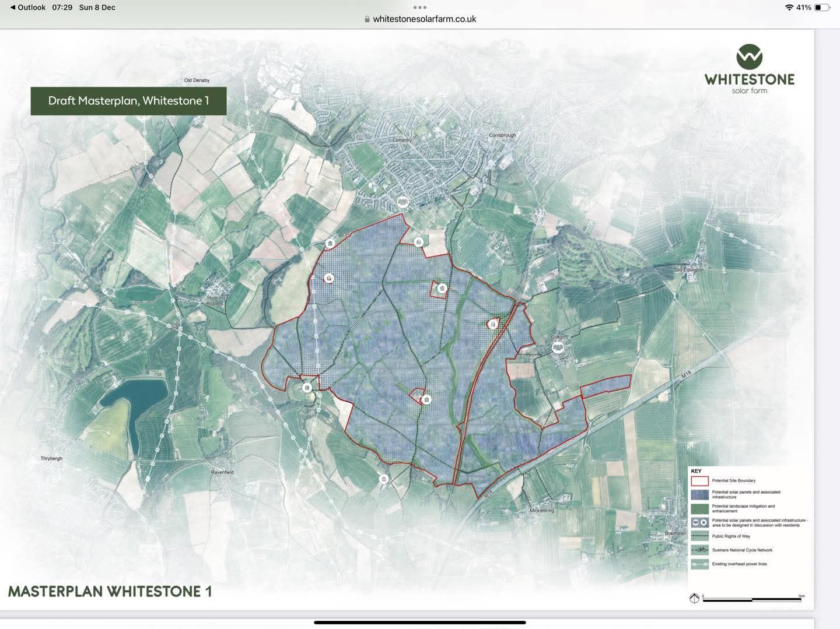
Task: Click the blue solar panels key swatch
Action: point(699,494)
